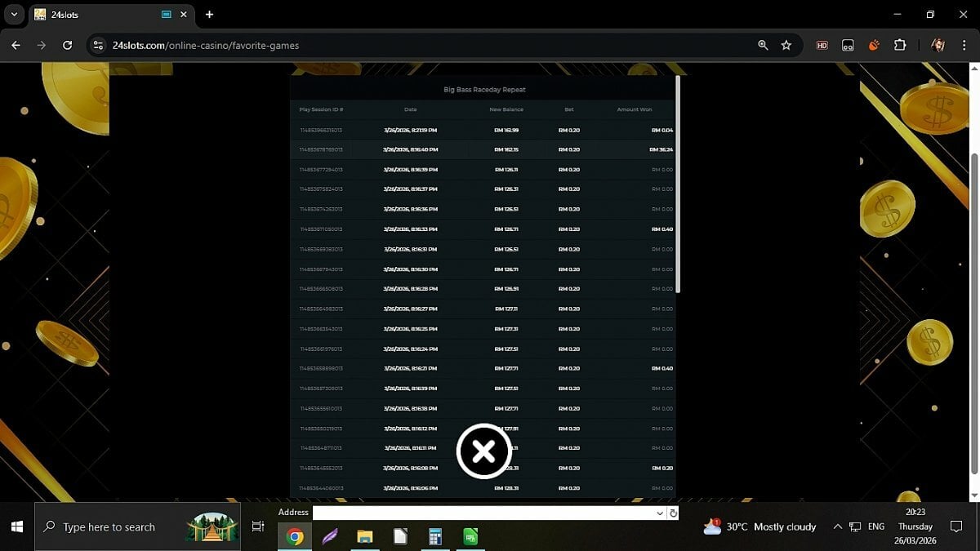Open the calculator from the taskbar
The height and width of the screenshot is (551, 980).
[435, 537]
